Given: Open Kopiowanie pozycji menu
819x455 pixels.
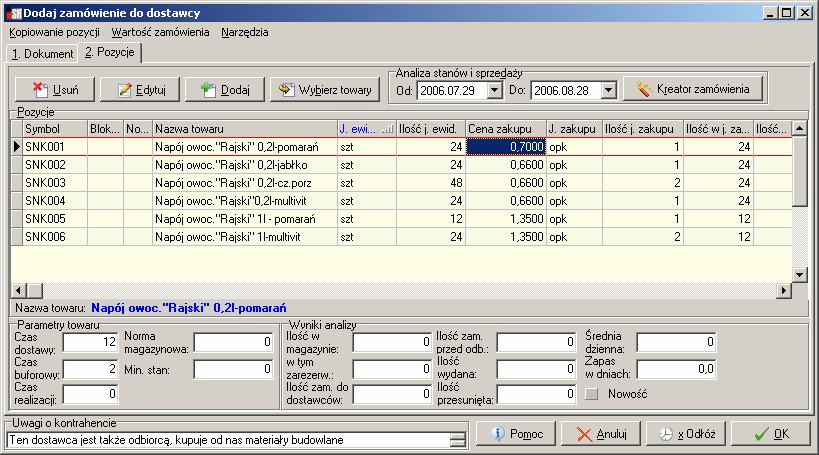Looking at the screenshot, I should click(54, 32).
